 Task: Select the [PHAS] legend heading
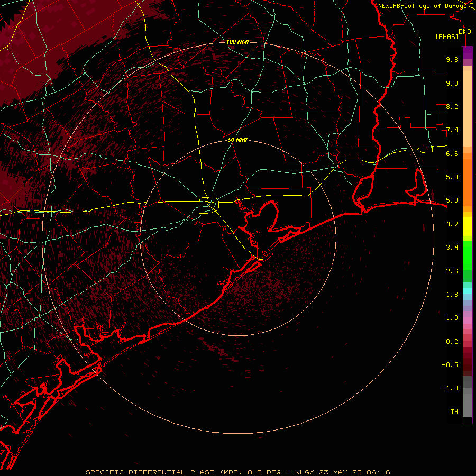pyautogui.click(x=447, y=37)
